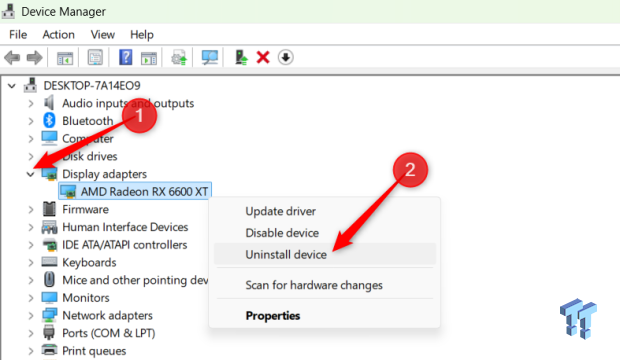
Task: Click the Human Interface Devices icon
Action: coord(49,227)
